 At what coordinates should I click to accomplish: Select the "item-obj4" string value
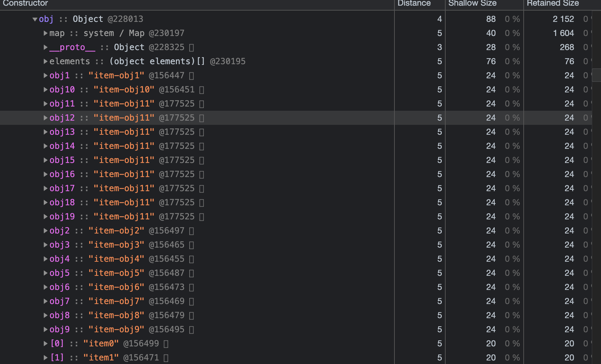coord(116,259)
